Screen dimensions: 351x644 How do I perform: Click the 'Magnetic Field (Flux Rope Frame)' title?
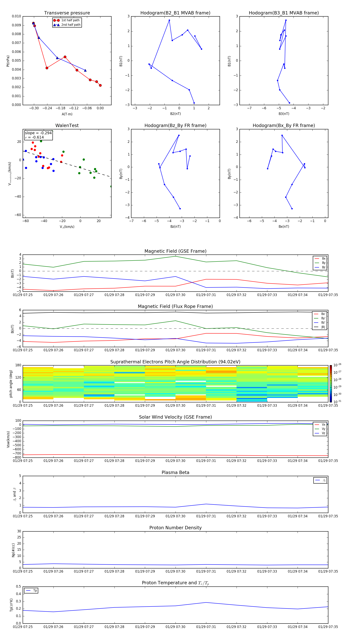click(x=175, y=307)
